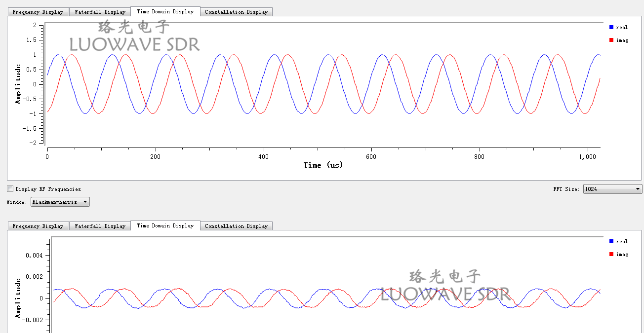Show Constellation Display tab in lower panel

[236, 226]
